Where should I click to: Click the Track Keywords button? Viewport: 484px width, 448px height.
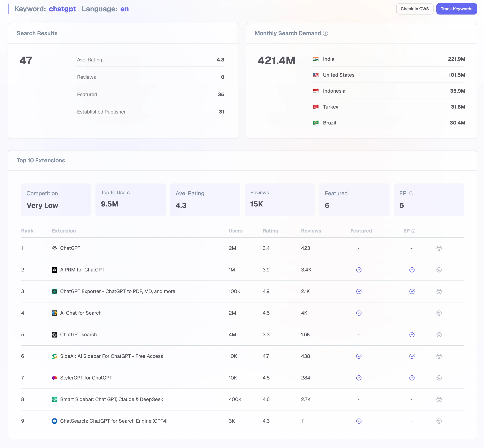(x=456, y=9)
